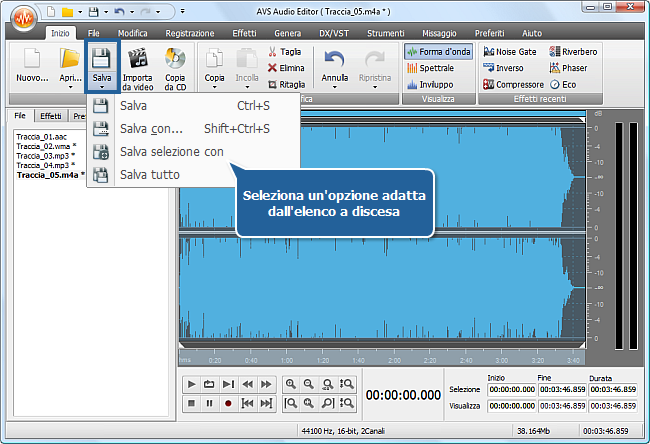Click the Riverbero effect icon
Viewport: 650px width, 444px height.
[580, 51]
